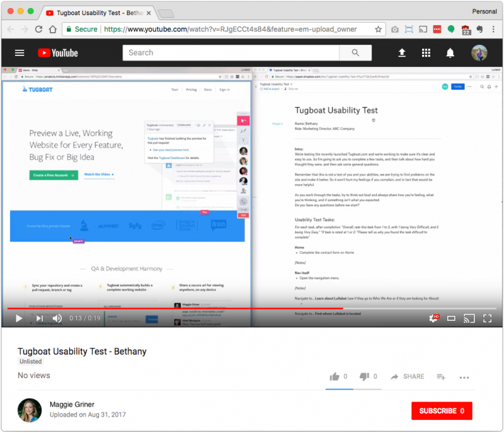This screenshot has width=504, height=433.
Task: Open the Personal menu in the menu bar
Action: (x=484, y=11)
